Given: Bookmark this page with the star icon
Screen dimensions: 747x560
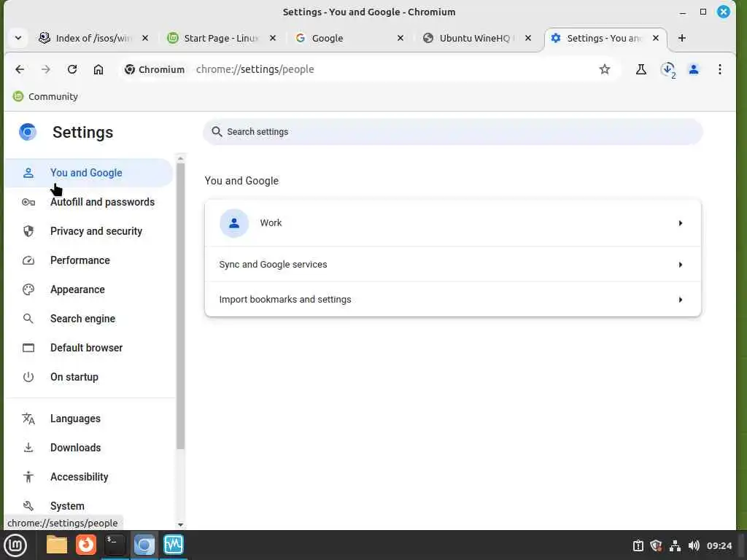Looking at the screenshot, I should [x=605, y=69].
